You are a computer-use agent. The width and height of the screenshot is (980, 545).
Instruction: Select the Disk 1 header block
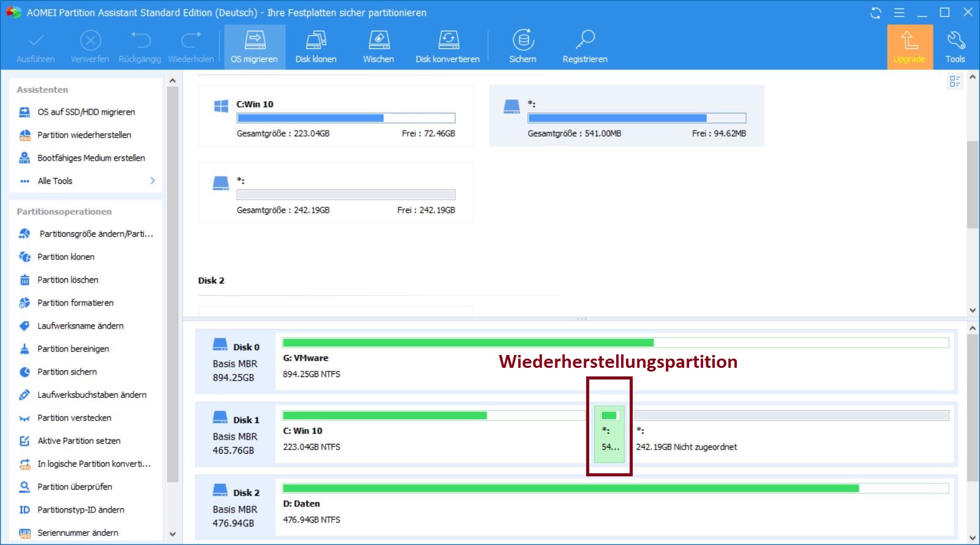click(236, 435)
